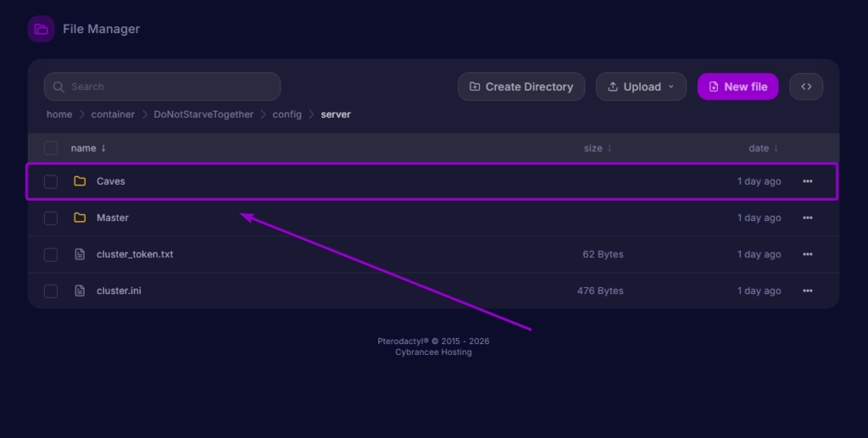Check the box for the Caves folder
Image resolution: width=868 pixels, height=438 pixels.
pyautogui.click(x=51, y=181)
